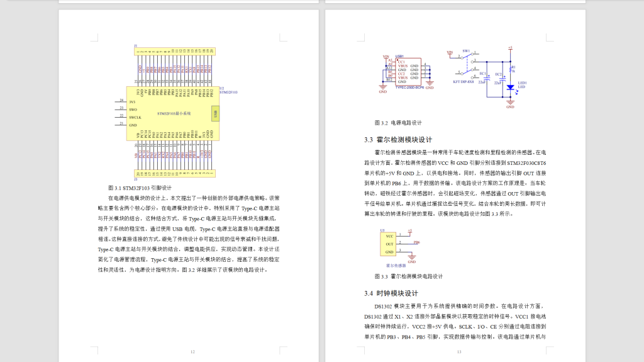Click the line starting "单片机的 PB3、PB4、PB5 引脚"

click(x=455, y=337)
